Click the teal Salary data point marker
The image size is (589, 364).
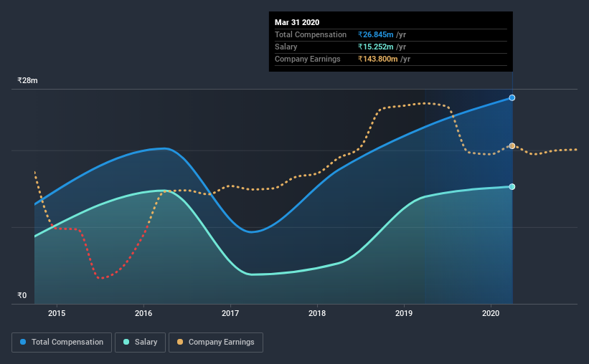pyautogui.click(x=512, y=186)
